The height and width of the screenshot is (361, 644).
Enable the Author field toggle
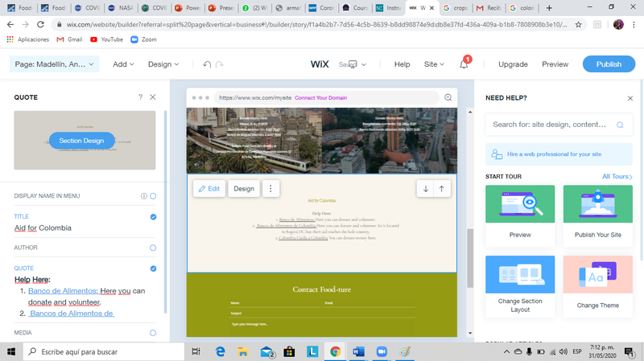point(153,248)
